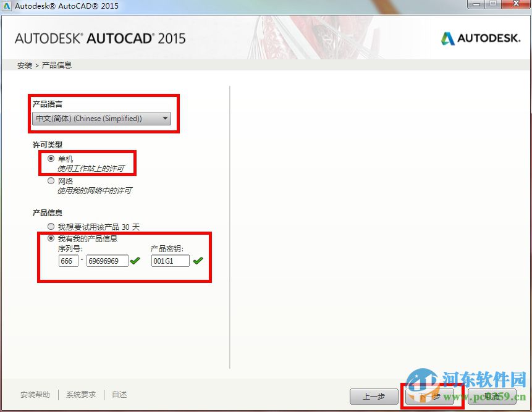Select the 网络 network license option
532x412 pixels.
click(x=51, y=180)
